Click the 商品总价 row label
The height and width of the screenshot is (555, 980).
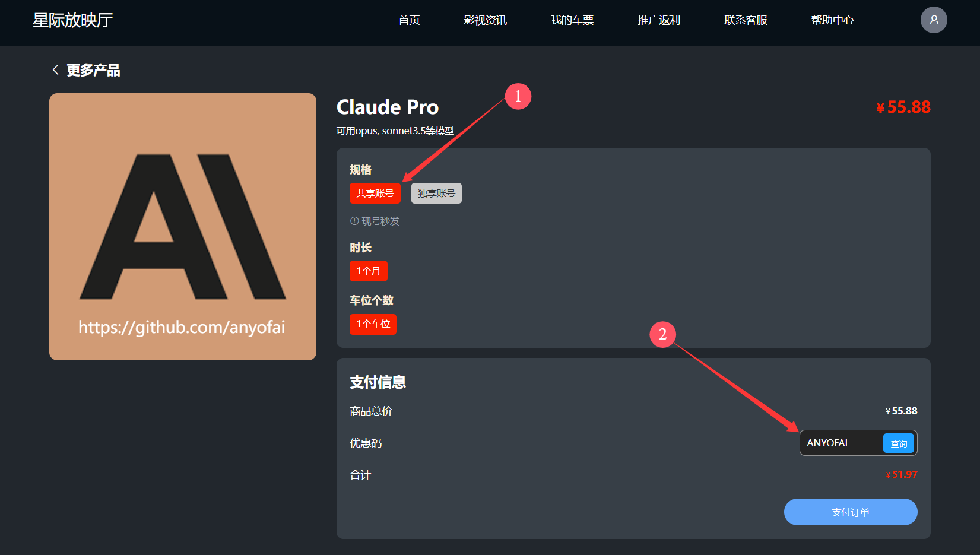click(371, 411)
